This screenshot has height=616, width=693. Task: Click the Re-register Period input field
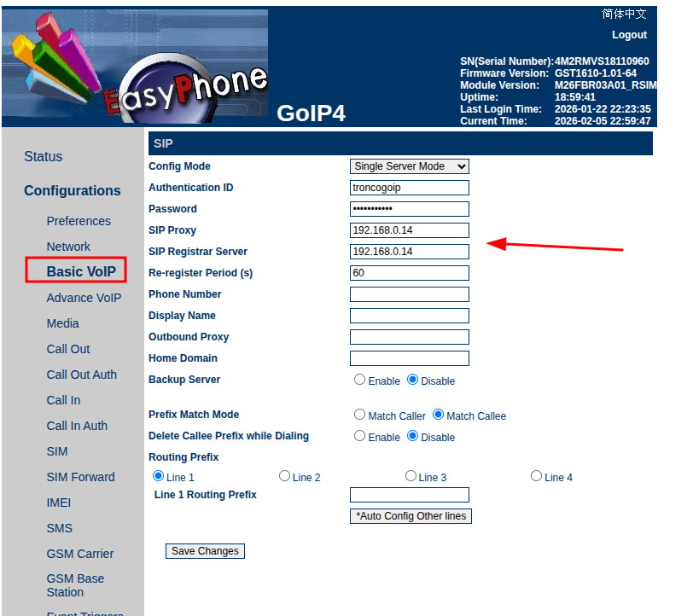point(409,273)
